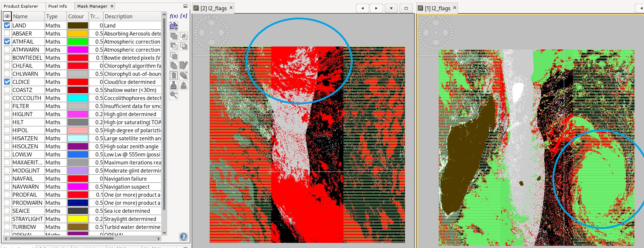The image size is (644, 248).
Task: Click the PRODWARN dark blue swatch
Action: tap(78, 203)
